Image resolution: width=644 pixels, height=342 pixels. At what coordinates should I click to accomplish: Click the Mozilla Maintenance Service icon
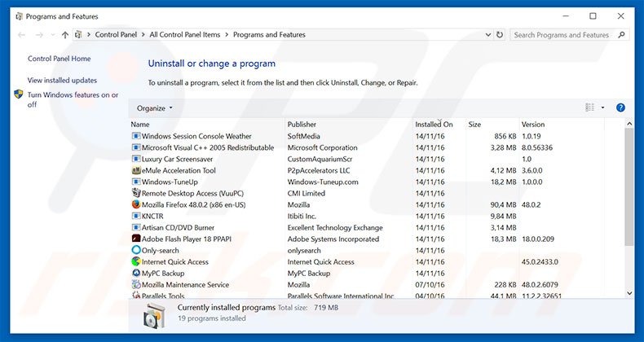pos(136,284)
